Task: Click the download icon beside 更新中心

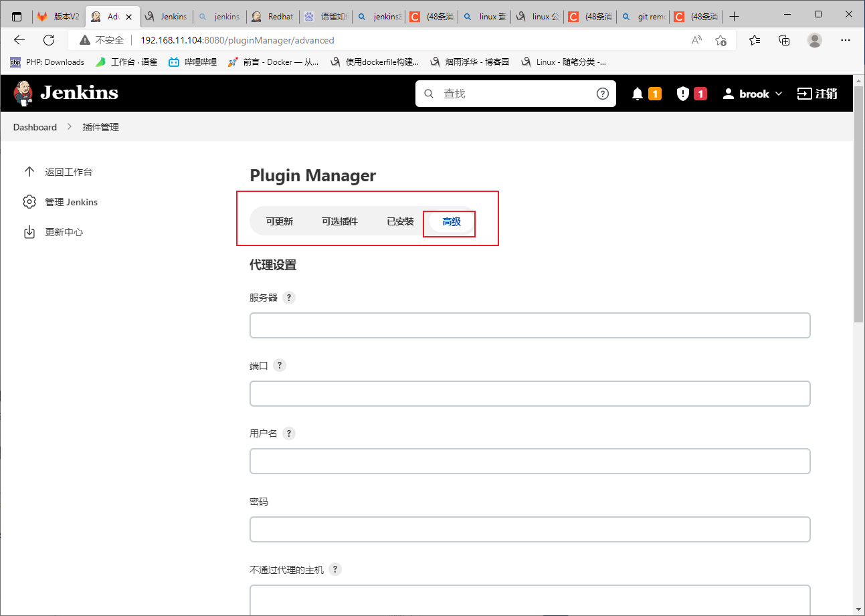Action: [x=29, y=232]
